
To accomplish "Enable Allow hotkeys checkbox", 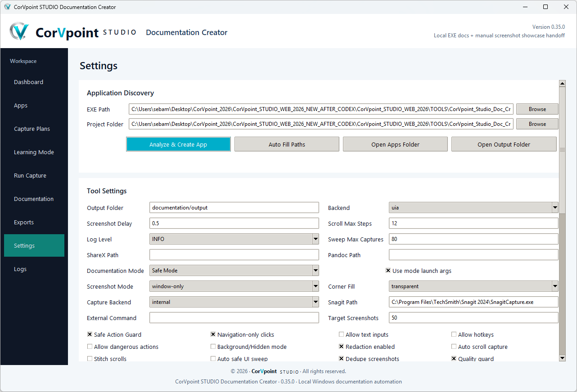I will point(454,334).
